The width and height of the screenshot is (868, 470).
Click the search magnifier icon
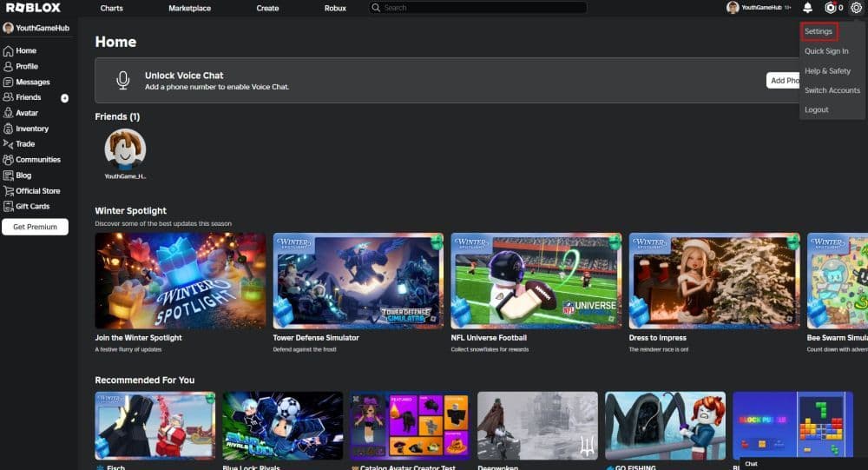[x=376, y=8]
